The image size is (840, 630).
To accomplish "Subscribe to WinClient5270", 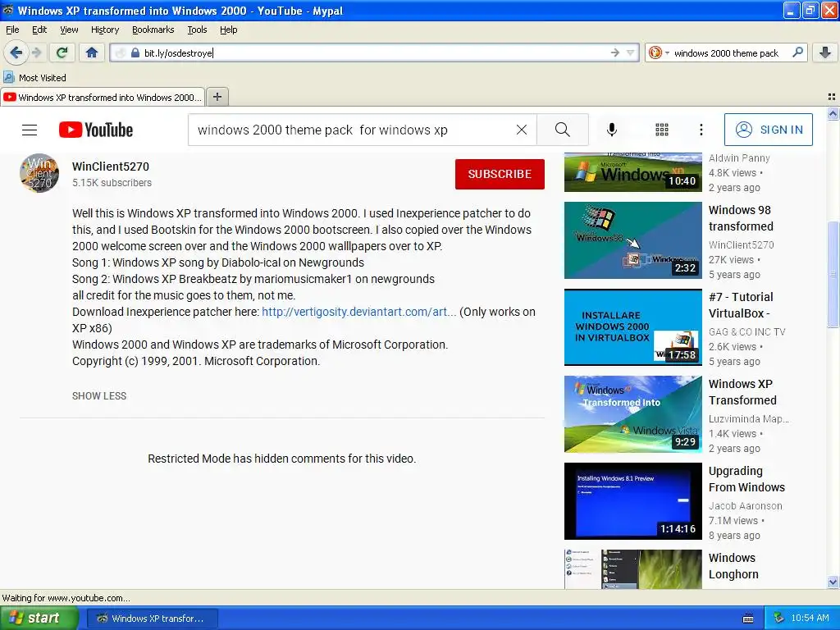I will click(x=500, y=174).
